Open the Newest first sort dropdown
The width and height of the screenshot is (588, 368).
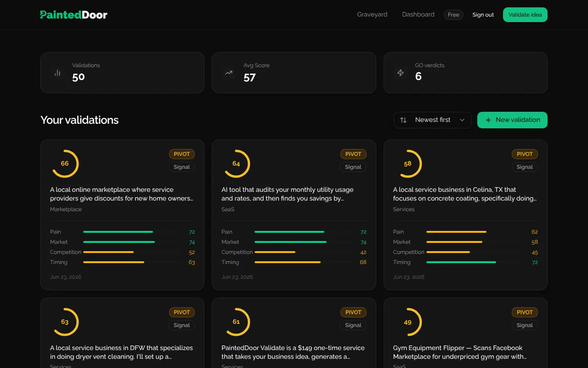pos(433,120)
